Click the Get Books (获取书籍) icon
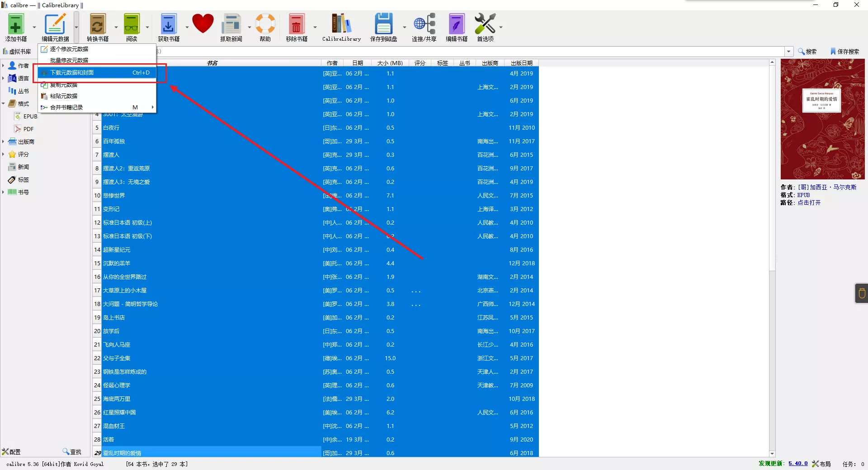The image size is (868, 470). tap(168, 24)
